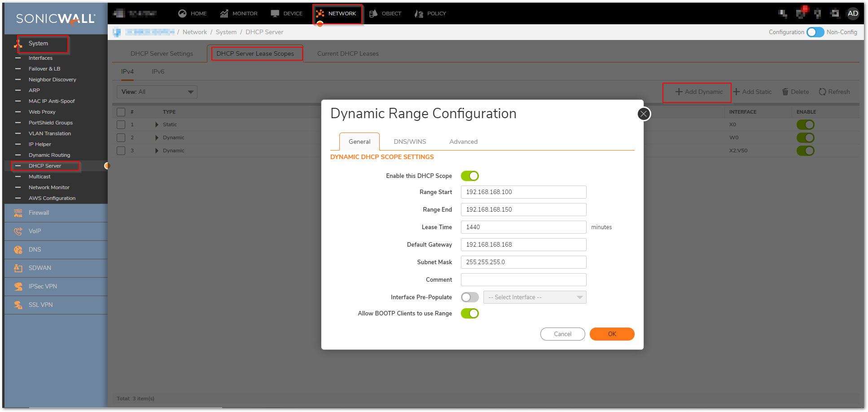Click the DEVICE monitor icon
The width and height of the screenshot is (868, 412).
[275, 13]
